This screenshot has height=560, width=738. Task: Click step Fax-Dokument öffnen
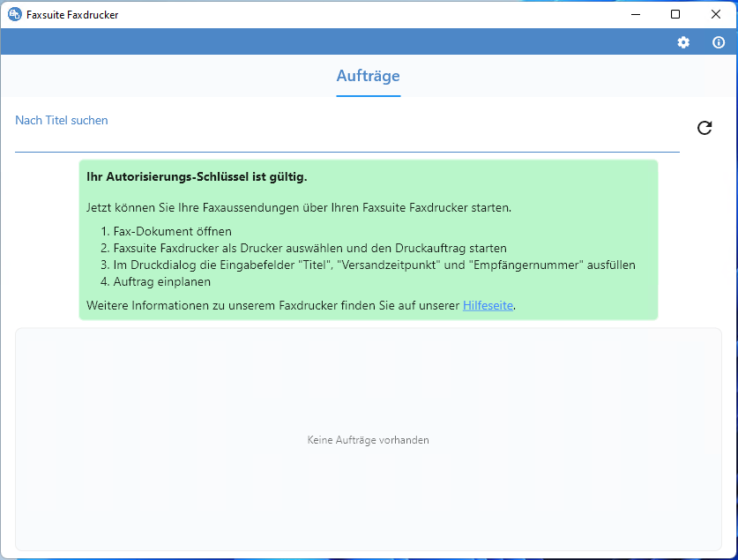click(172, 232)
